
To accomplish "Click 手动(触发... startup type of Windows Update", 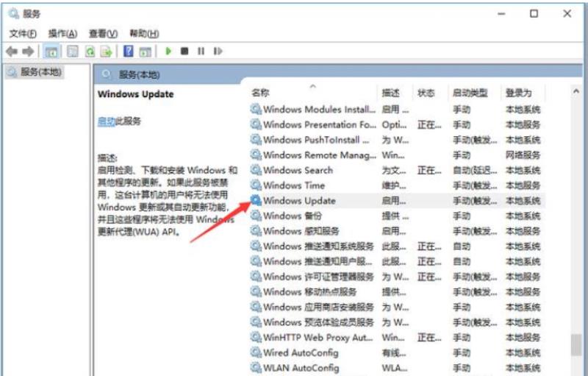I will point(475,201).
